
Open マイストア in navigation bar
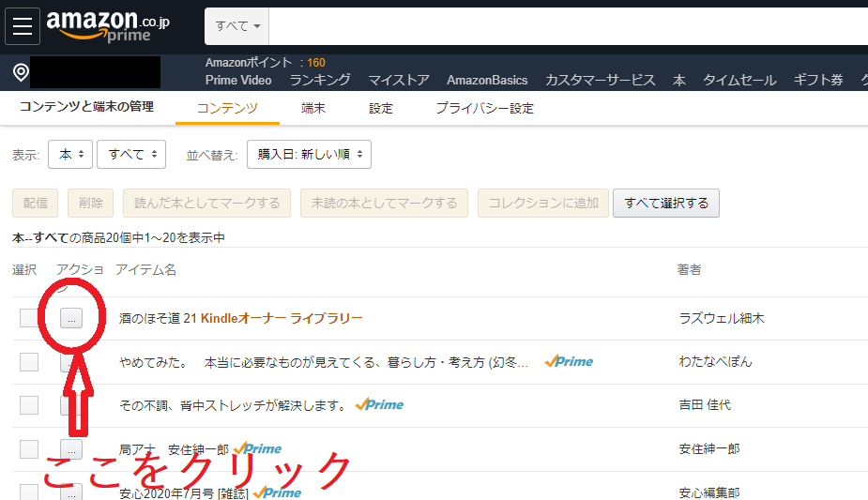coord(399,80)
